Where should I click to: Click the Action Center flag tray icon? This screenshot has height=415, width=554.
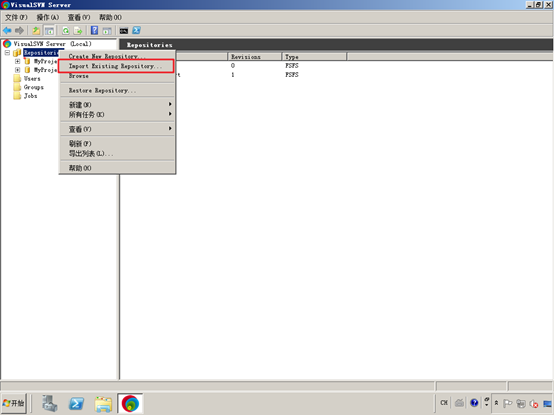(508, 403)
